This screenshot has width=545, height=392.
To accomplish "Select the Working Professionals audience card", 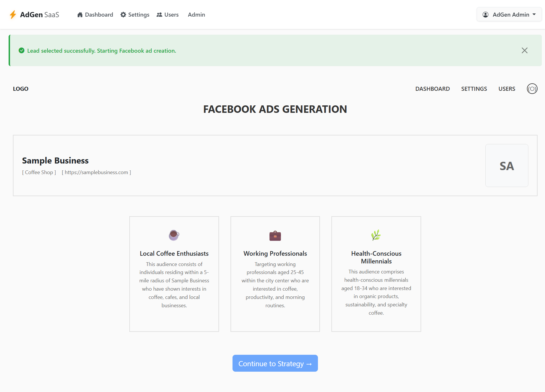I will pos(275,274).
